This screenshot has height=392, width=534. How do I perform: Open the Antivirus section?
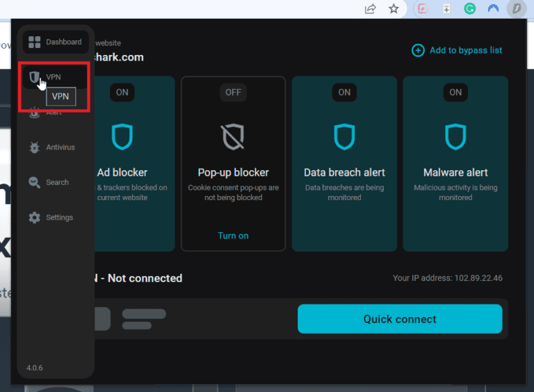(x=56, y=147)
